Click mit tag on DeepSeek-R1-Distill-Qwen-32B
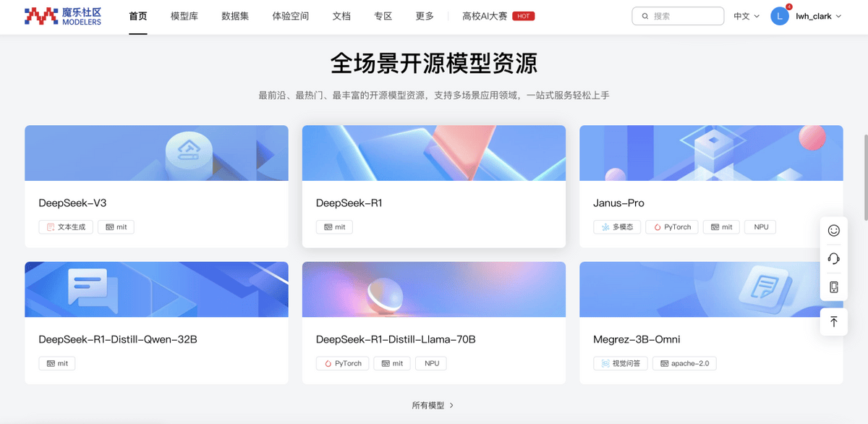This screenshot has height=424, width=868. point(57,363)
